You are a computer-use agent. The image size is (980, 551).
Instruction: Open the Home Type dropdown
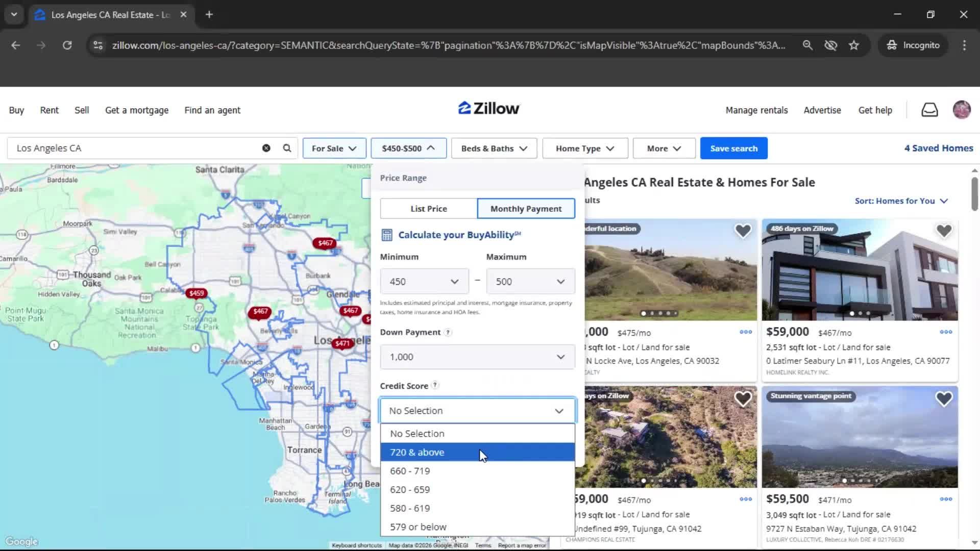click(584, 148)
